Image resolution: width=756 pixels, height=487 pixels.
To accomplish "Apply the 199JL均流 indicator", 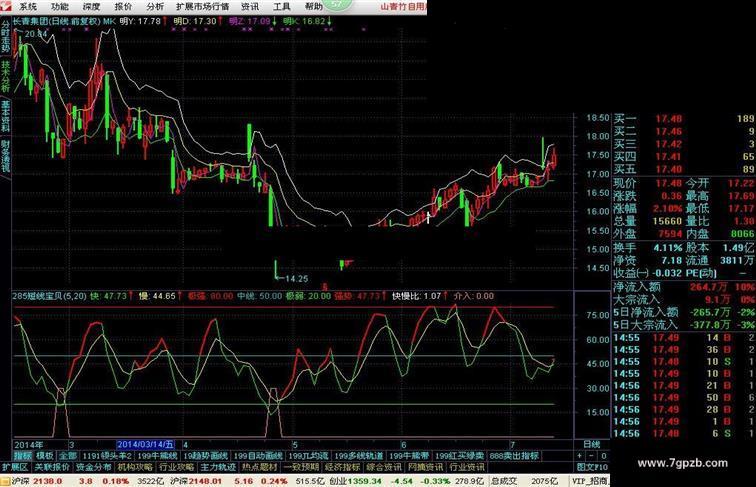I will pos(308,456).
